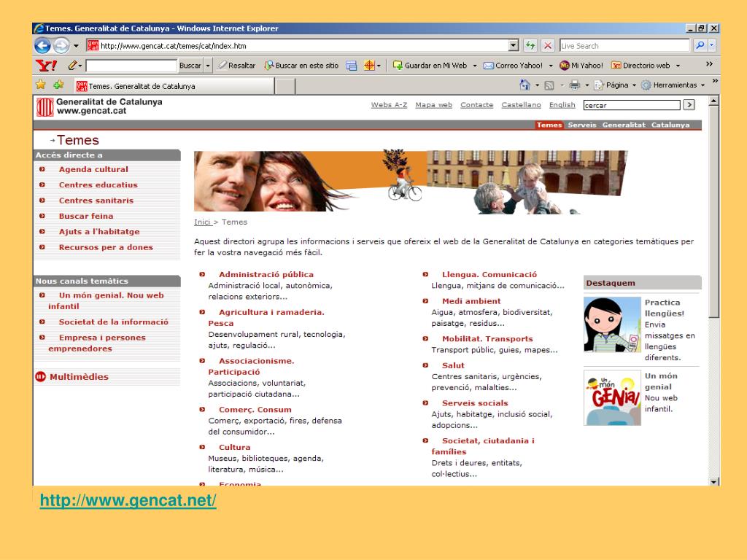
Task: Click the Favorites Center star icon
Action: [41, 85]
